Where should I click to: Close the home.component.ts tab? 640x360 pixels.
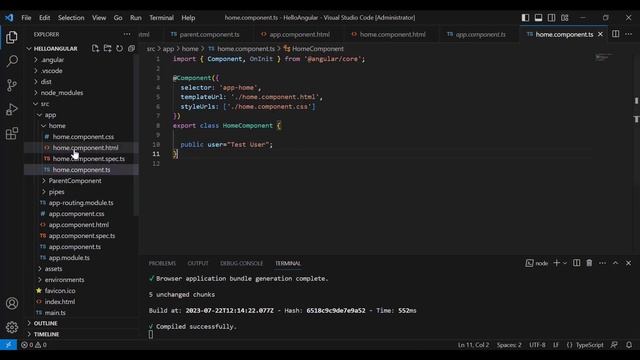[x=600, y=34]
